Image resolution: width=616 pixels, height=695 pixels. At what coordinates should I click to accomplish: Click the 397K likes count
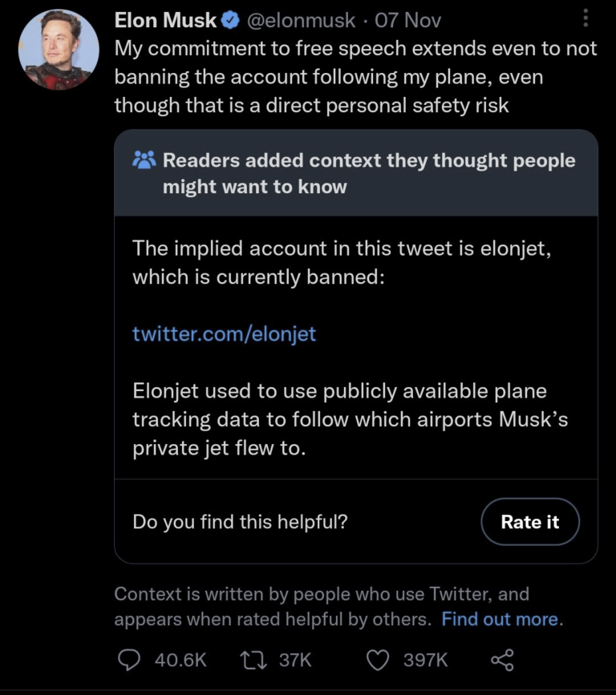tap(425, 660)
